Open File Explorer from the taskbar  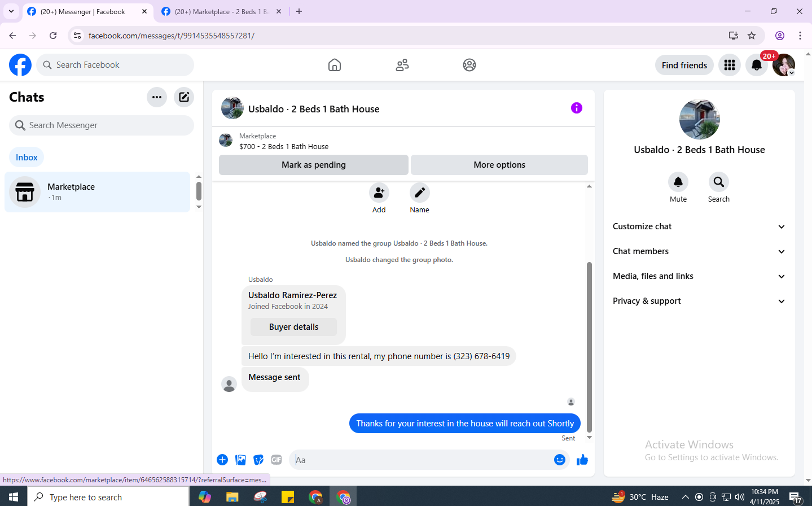click(x=232, y=497)
